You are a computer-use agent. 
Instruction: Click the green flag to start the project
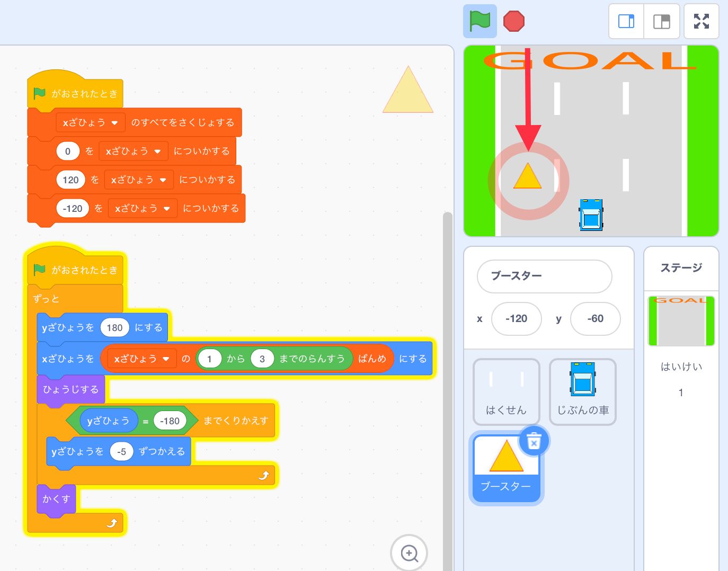point(479,21)
